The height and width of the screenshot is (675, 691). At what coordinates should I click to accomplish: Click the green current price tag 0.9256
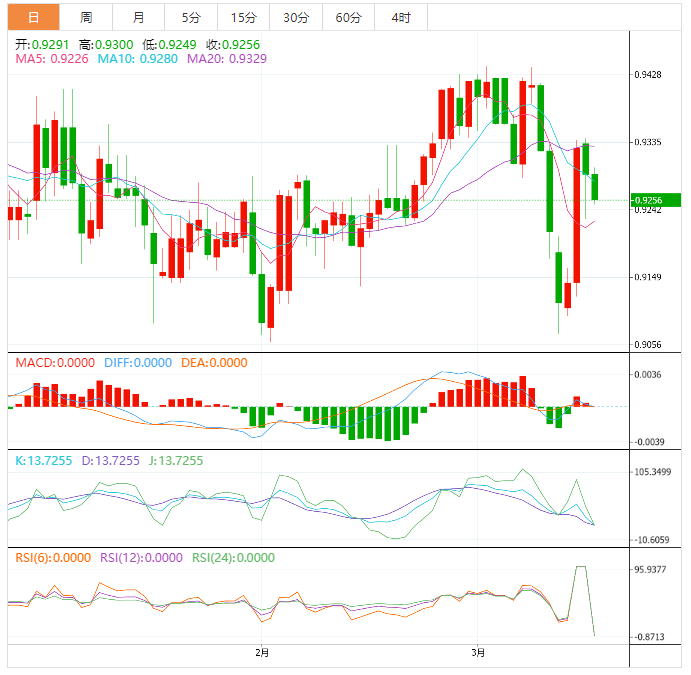(654, 201)
